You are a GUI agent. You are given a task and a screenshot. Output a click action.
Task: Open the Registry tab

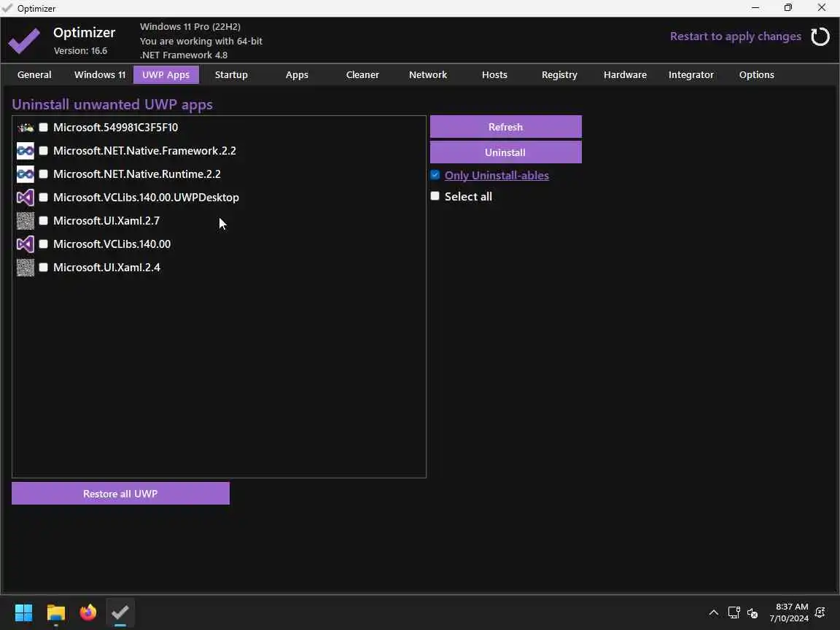(559, 75)
